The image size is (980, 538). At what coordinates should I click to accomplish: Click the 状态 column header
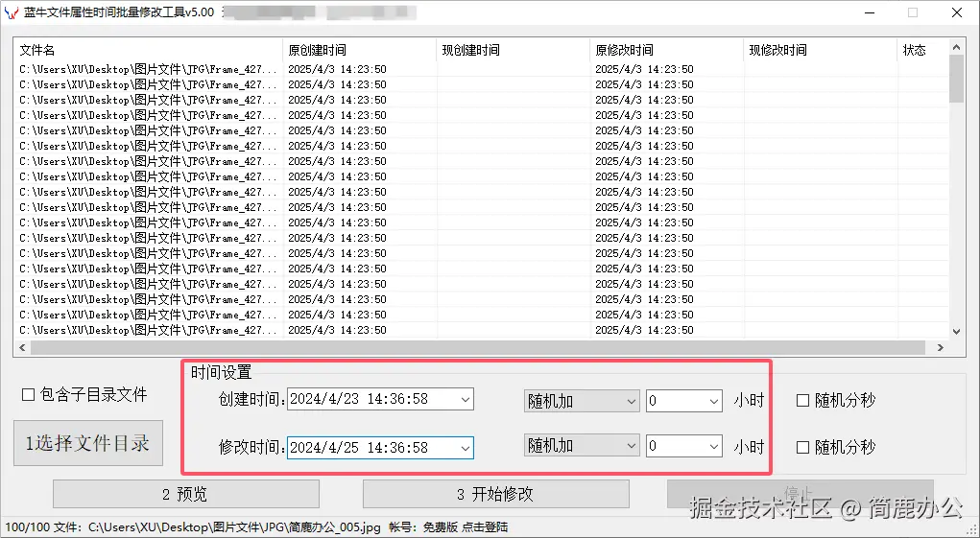click(x=922, y=51)
